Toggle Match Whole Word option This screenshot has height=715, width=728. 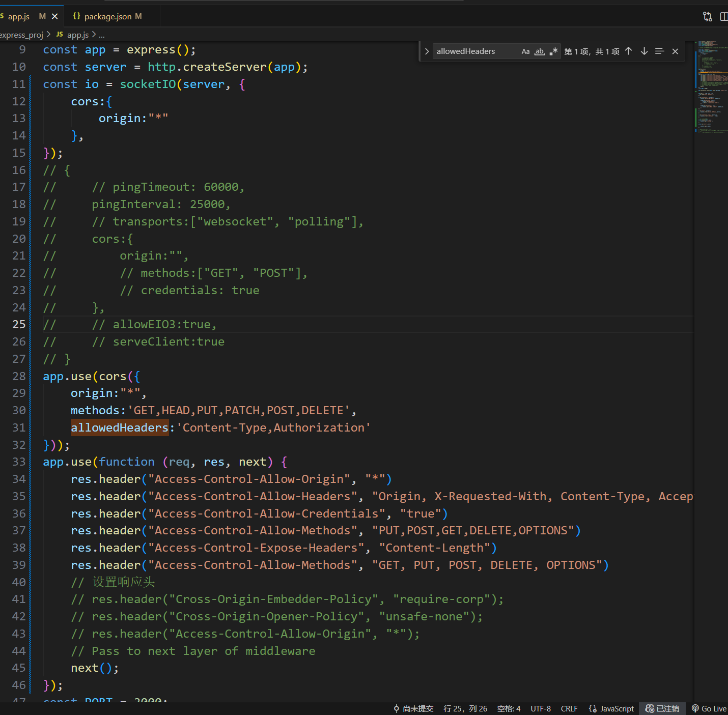point(540,51)
